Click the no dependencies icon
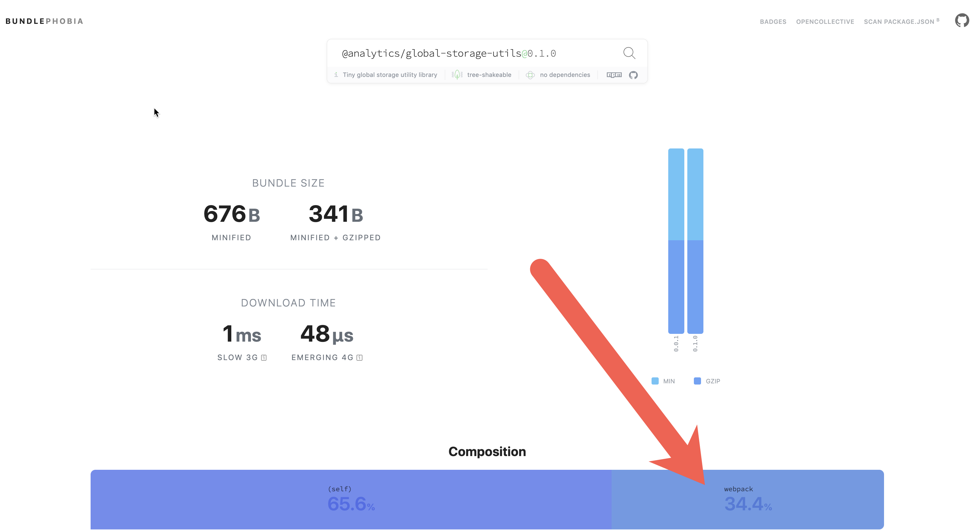 (x=530, y=75)
